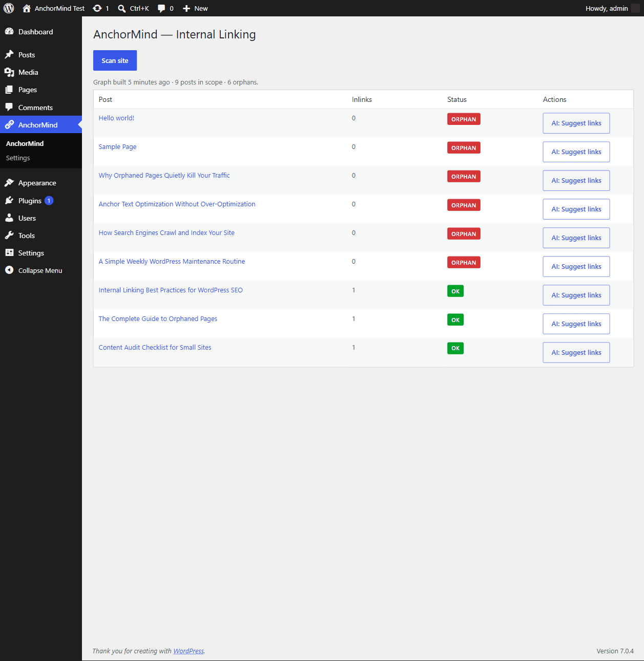Screen dimensions: 644x661
Task: Open The Complete Guide to Orphaned Pages
Action: pyautogui.click(x=158, y=318)
